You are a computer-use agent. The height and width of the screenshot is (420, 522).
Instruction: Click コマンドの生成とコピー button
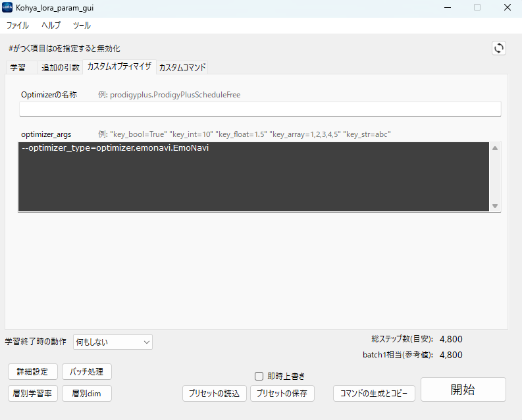tap(374, 394)
